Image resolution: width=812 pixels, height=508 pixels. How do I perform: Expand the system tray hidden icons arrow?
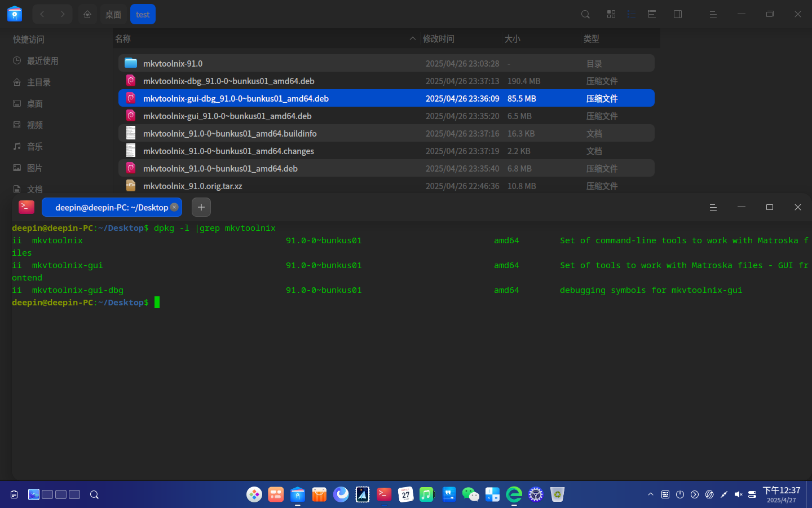(651, 494)
